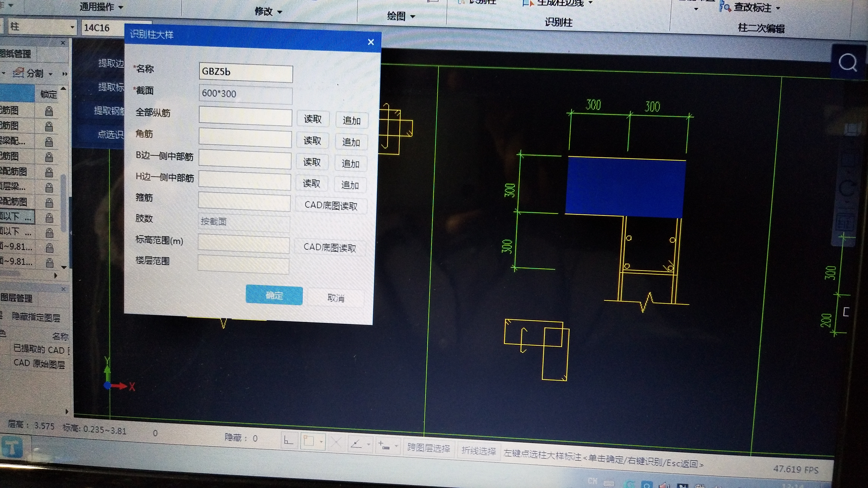868x488 pixels.
Task: Click 追加 for 全部纵筋
Action: click(x=352, y=120)
